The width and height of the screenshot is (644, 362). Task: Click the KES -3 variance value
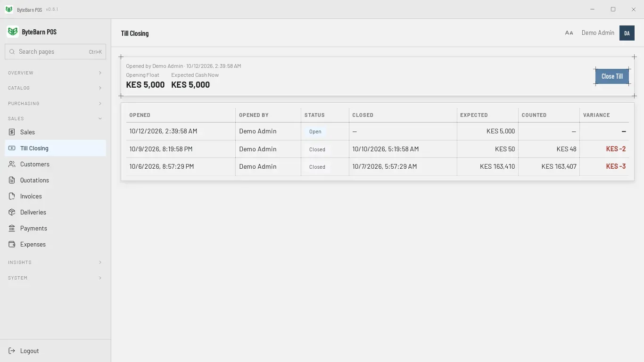coord(616,166)
